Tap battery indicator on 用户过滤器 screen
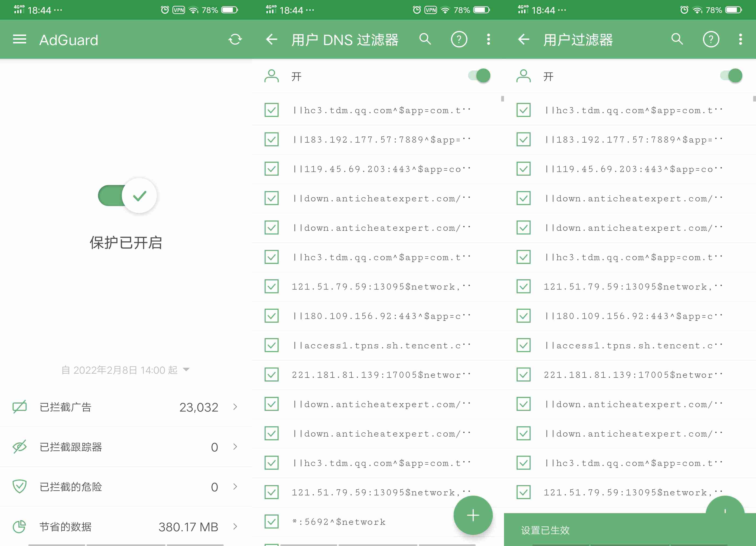756x546 pixels. tap(734, 10)
